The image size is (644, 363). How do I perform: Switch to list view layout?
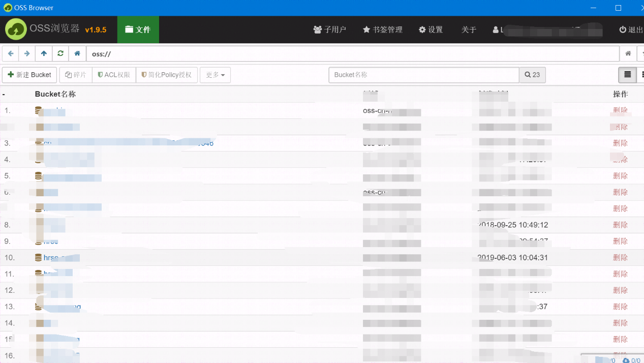click(627, 75)
